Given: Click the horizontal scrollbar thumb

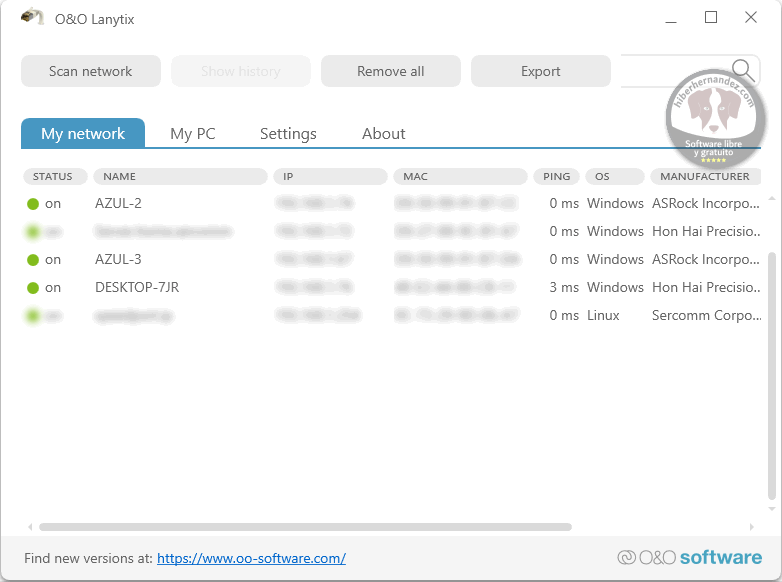Looking at the screenshot, I should (x=305, y=527).
